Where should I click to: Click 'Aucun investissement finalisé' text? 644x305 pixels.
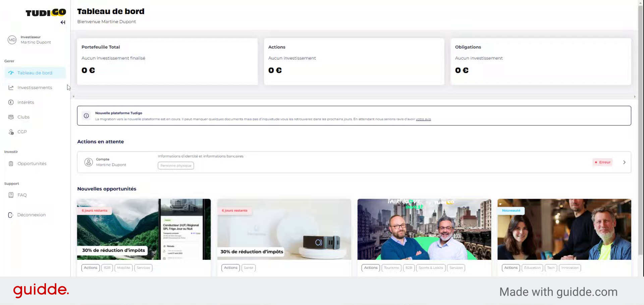pyautogui.click(x=113, y=58)
